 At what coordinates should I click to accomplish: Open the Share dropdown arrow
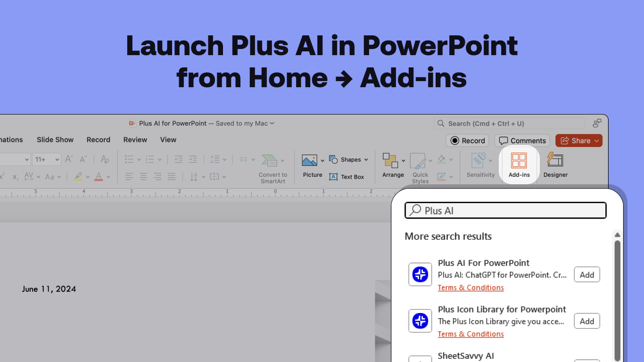[596, 140]
